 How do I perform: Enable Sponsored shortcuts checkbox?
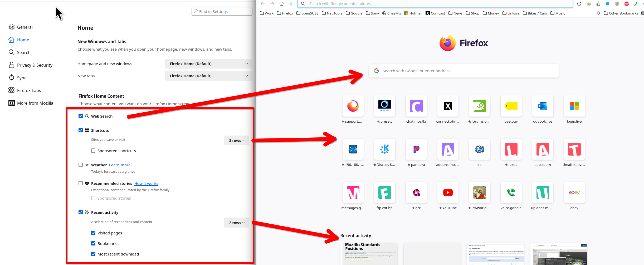pos(93,151)
